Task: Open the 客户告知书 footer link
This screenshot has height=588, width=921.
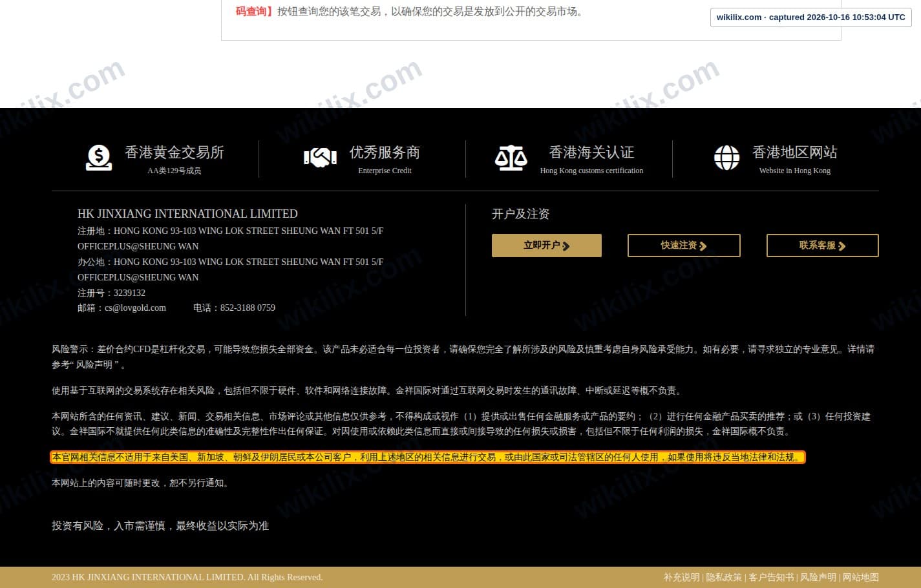Action: pos(771,577)
